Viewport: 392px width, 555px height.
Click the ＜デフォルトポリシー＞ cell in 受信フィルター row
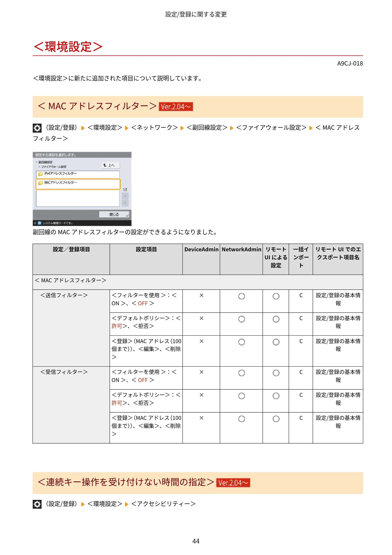(x=146, y=401)
